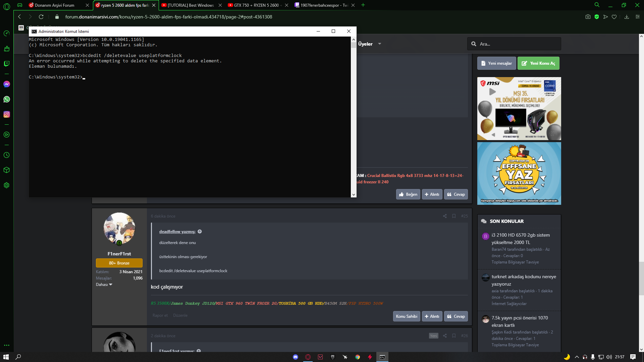644x362 pixels.
Task: Bookmark post #26
Action: click(x=454, y=336)
